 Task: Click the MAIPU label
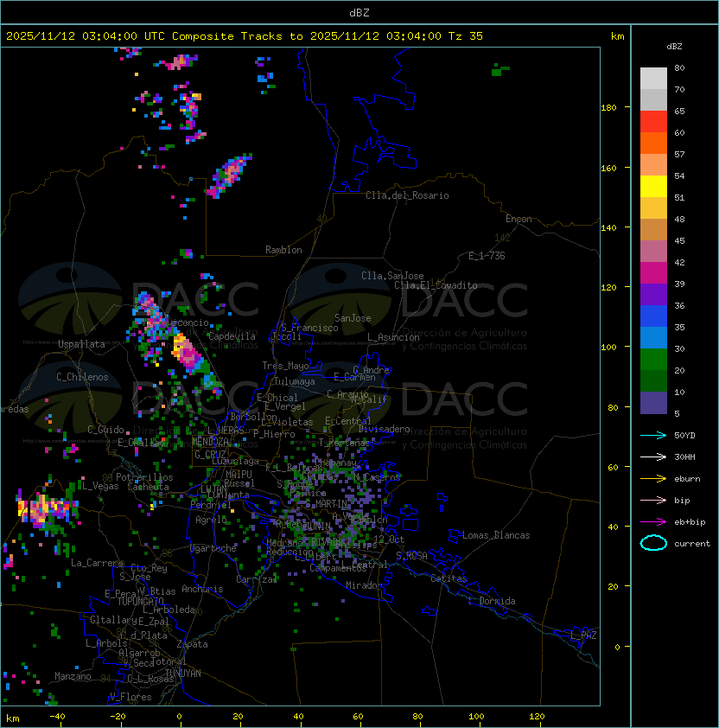(x=239, y=475)
